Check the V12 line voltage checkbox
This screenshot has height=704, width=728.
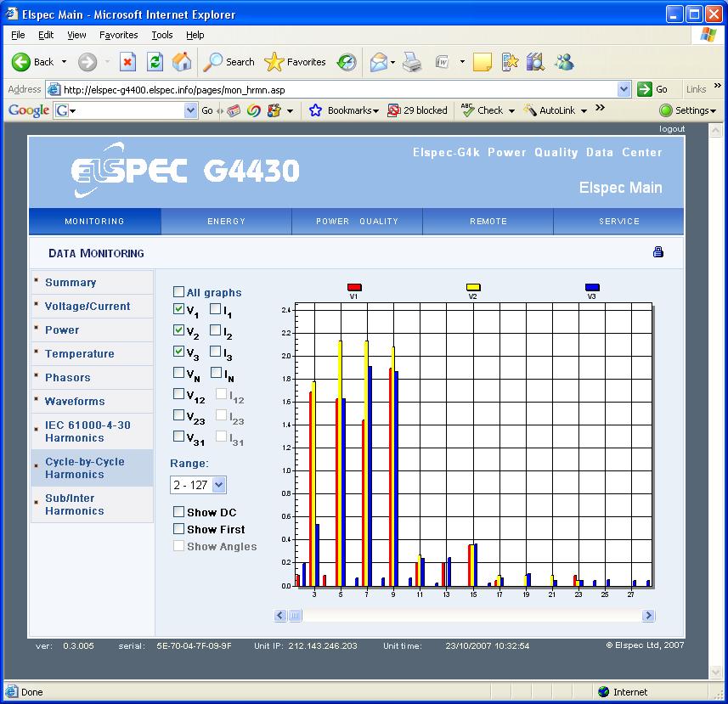coord(178,393)
